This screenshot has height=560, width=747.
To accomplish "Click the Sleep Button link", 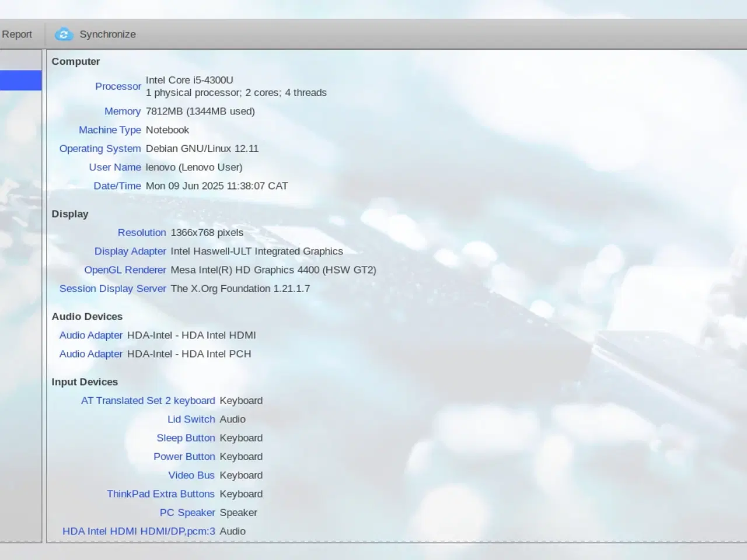I will tap(186, 438).
